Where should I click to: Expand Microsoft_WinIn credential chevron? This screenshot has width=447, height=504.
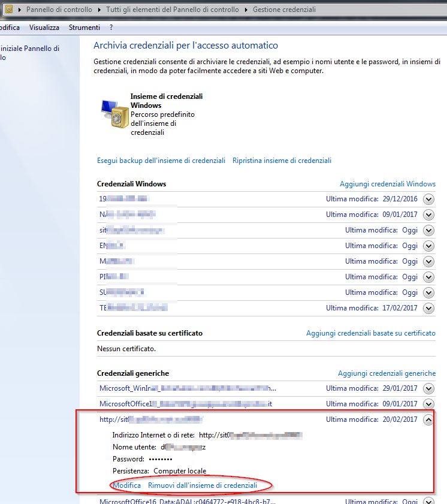point(428,388)
